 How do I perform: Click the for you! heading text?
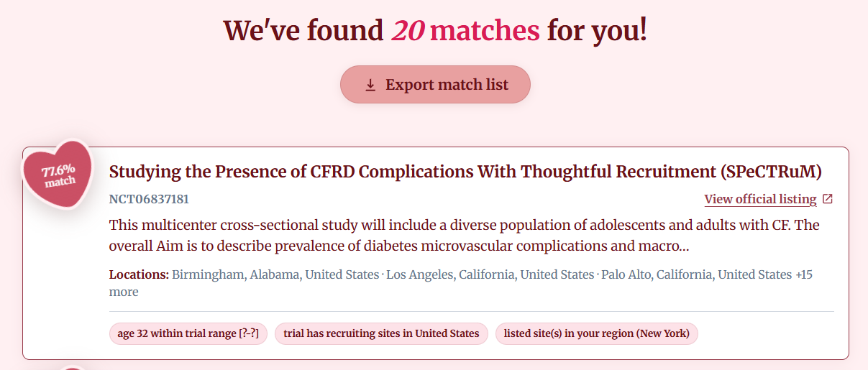(x=597, y=30)
